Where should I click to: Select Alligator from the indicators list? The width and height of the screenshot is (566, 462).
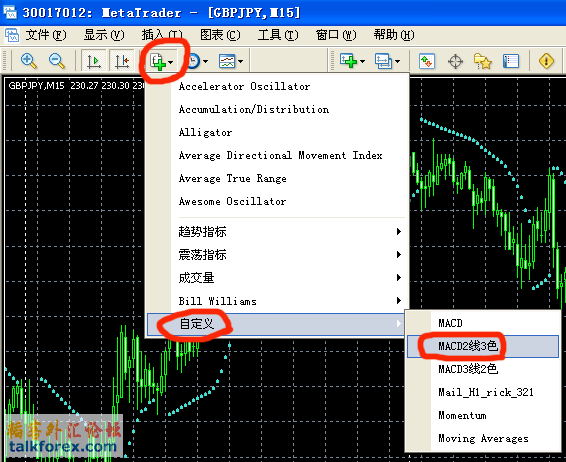coord(205,132)
